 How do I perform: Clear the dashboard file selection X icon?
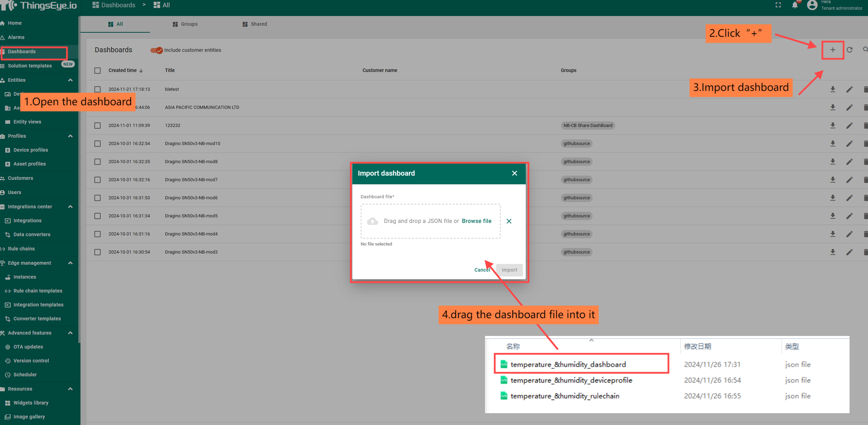[509, 221]
